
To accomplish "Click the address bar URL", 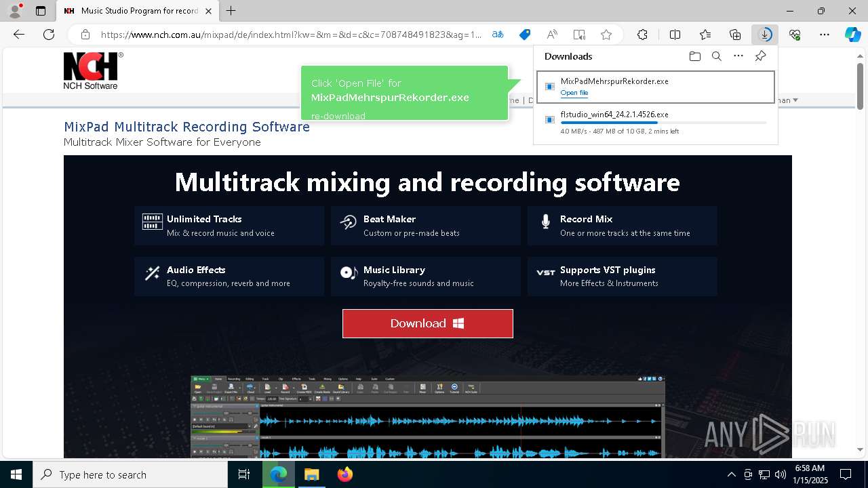I will (292, 35).
